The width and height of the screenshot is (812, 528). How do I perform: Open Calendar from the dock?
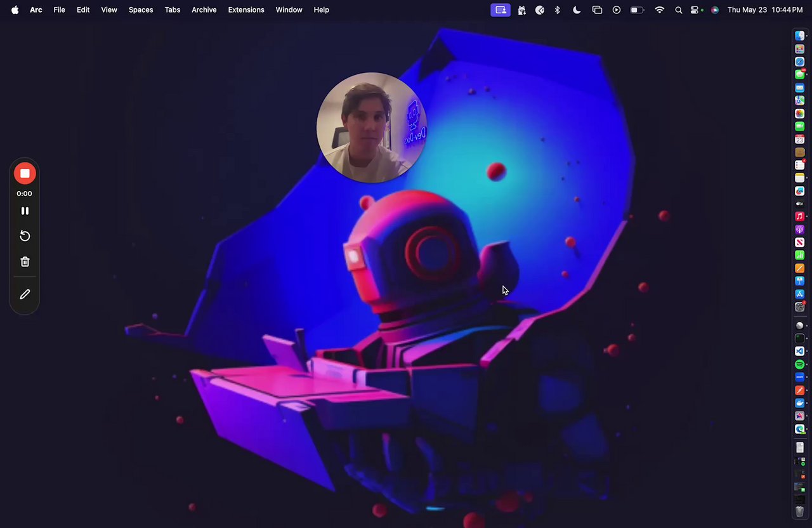(x=800, y=139)
